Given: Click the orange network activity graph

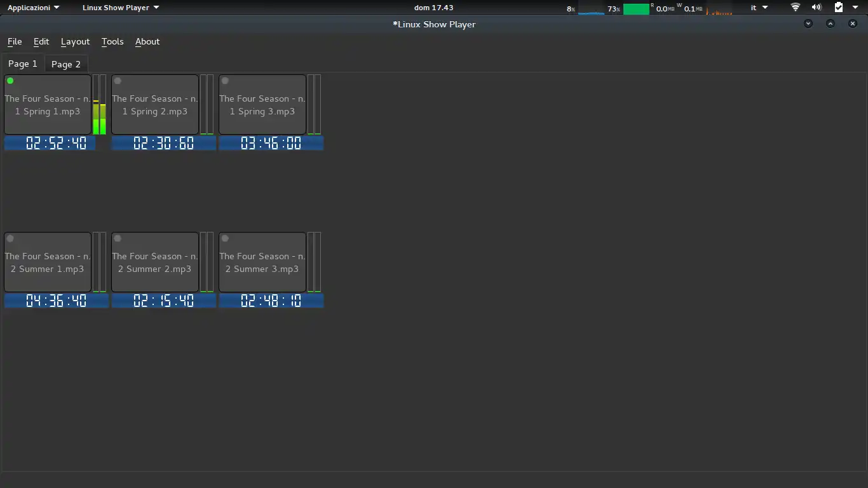Looking at the screenshot, I should pos(719,9).
